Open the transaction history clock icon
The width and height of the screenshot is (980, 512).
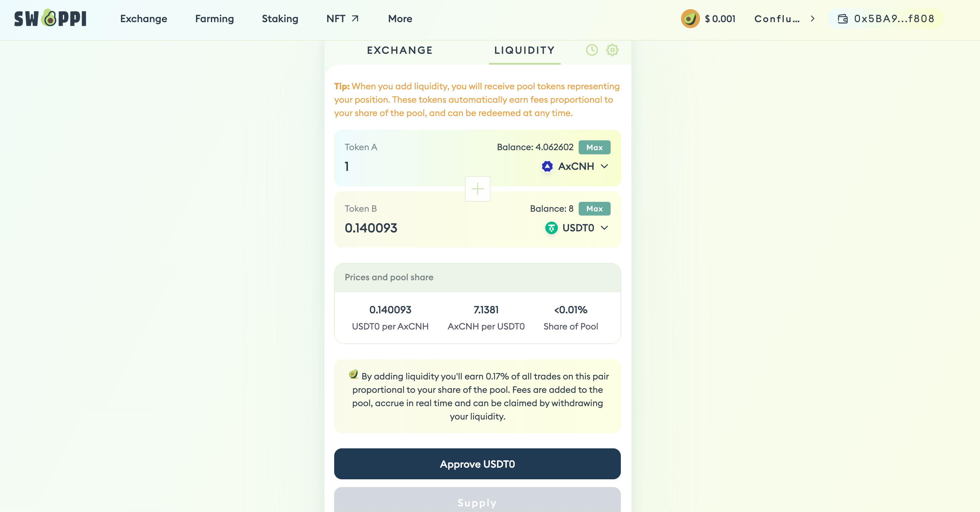click(592, 50)
